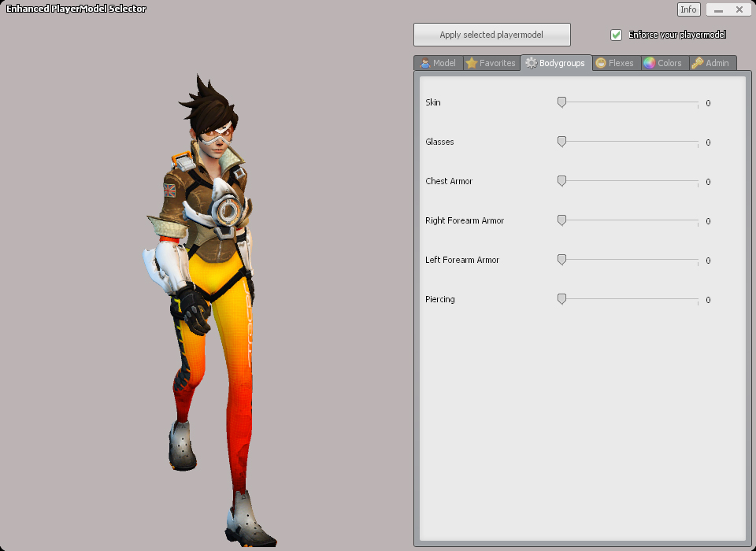756x551 pixels.
Task: Click the gear icon on Bodygroups tab
Action: 532,63
